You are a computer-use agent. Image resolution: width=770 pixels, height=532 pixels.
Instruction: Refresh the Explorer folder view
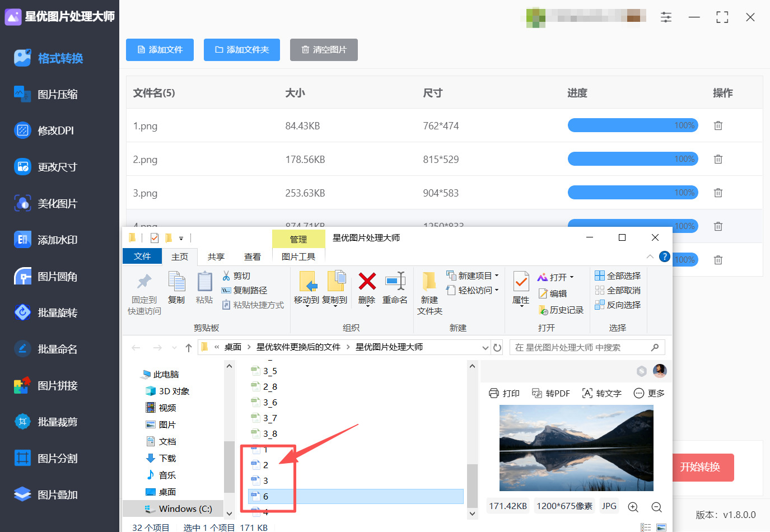click(497, 348)
